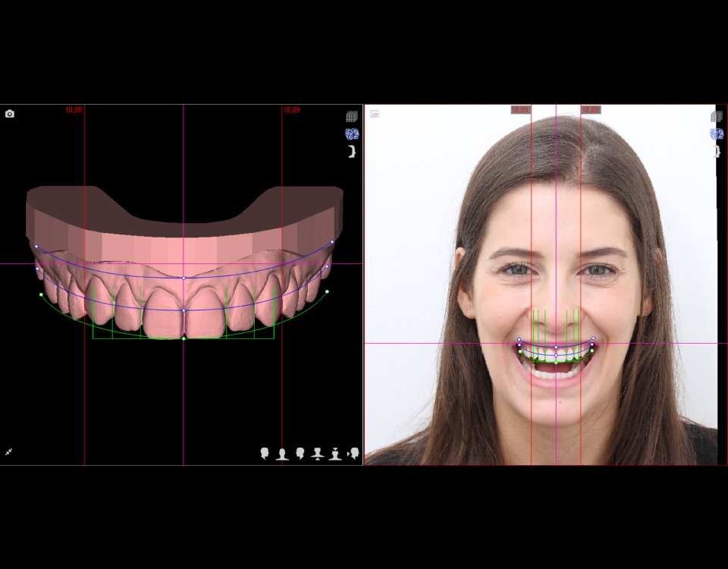
Task: Click the left red 18,89 measurement label
Action: click(x=74, y=110)
